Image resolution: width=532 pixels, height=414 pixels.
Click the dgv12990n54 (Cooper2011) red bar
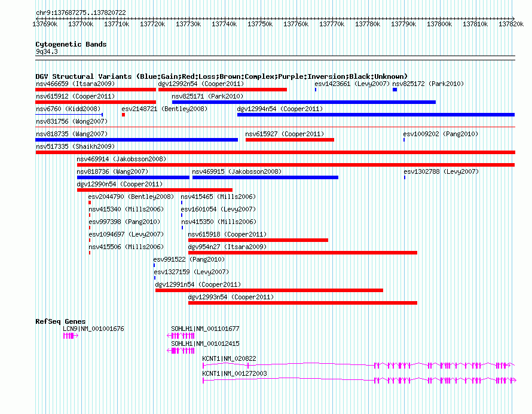coord(155,190)
